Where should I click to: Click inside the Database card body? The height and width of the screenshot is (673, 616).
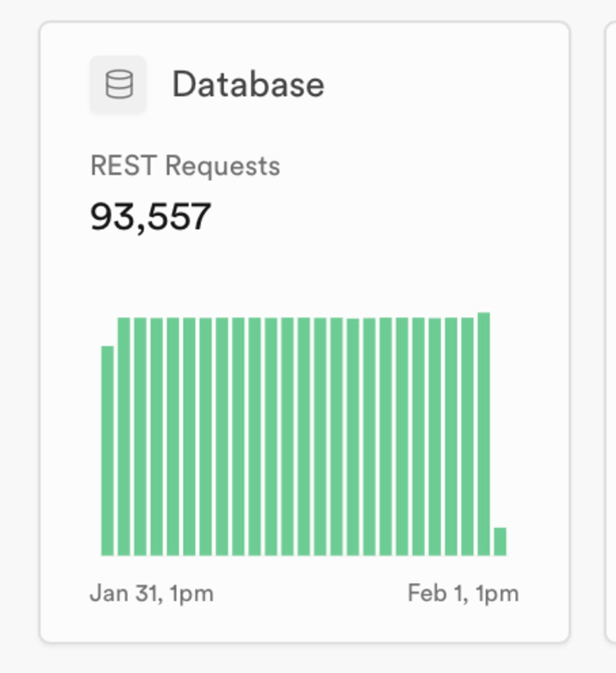[304, 270]
